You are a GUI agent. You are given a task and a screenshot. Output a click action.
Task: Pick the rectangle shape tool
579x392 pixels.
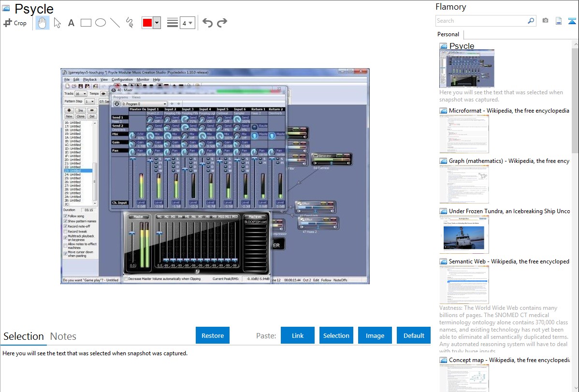click(86, 23)
